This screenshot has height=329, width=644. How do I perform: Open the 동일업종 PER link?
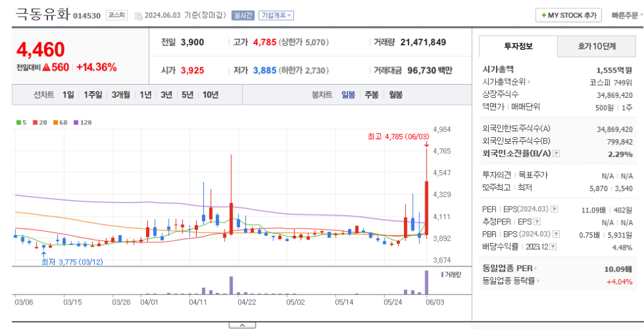pyautogui.click(x=510, y=268)
